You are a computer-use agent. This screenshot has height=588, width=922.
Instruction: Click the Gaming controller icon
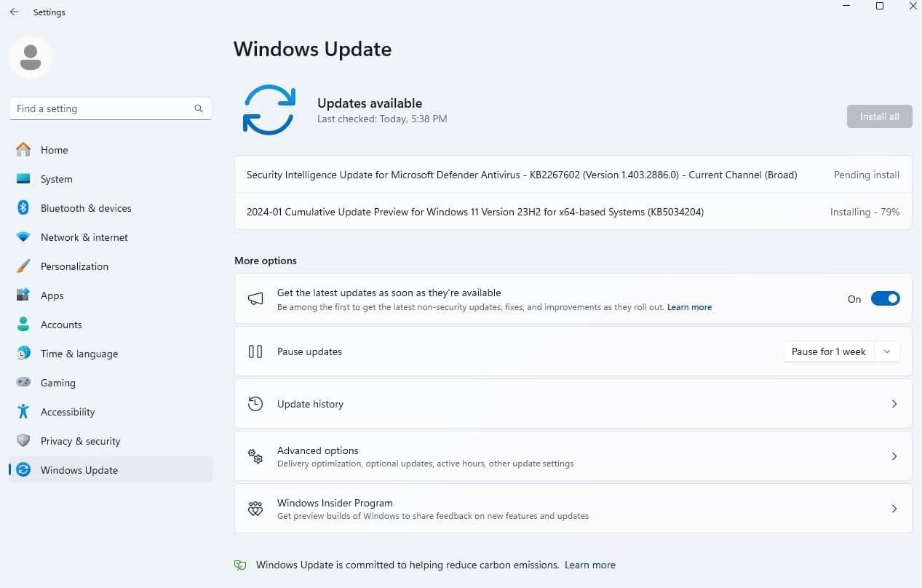(23, 383)
